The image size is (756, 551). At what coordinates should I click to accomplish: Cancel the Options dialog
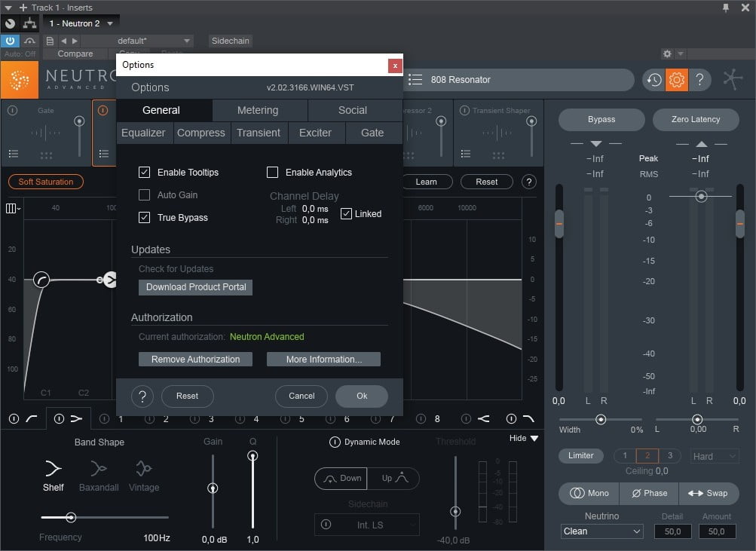click(301, 396)
